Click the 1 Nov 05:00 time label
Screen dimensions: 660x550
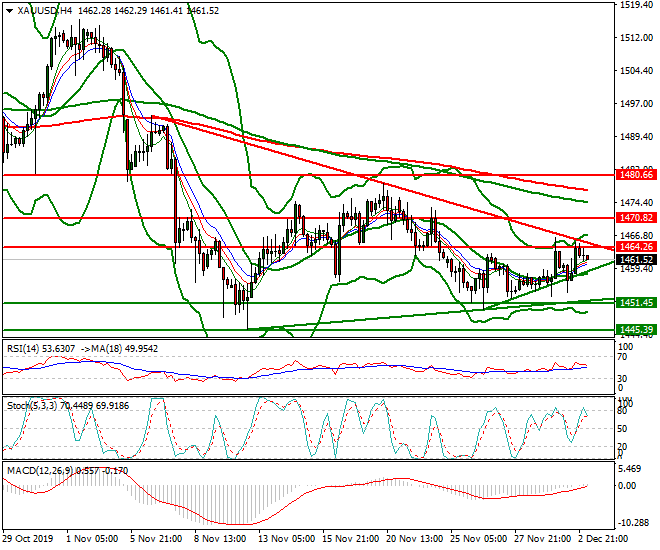coord(92,539)
